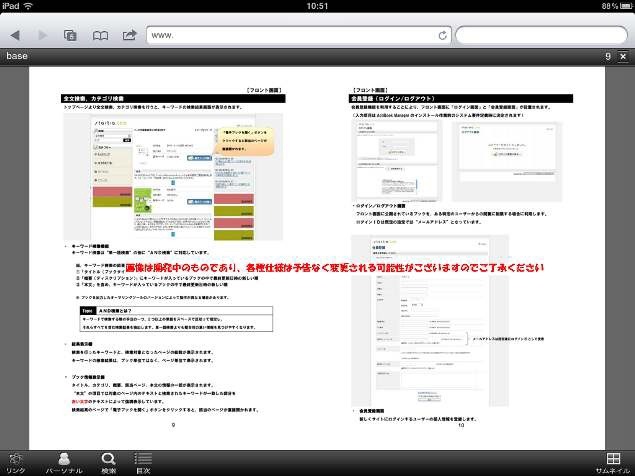The image size is (635, 476).
Task: Focus the empty Safari search field
Action: click(x=541, y=36)
